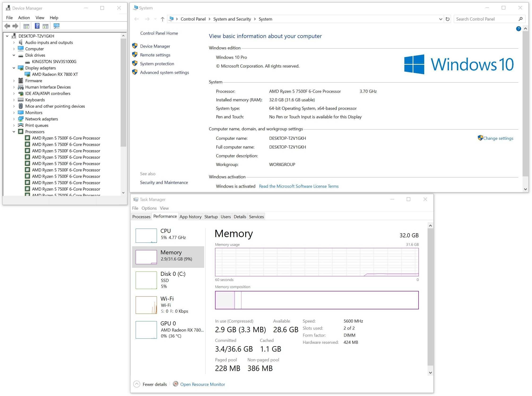532x396 pixels.
Task: Click Control Panel in the breadcrumb
Action: click(193, 19)
